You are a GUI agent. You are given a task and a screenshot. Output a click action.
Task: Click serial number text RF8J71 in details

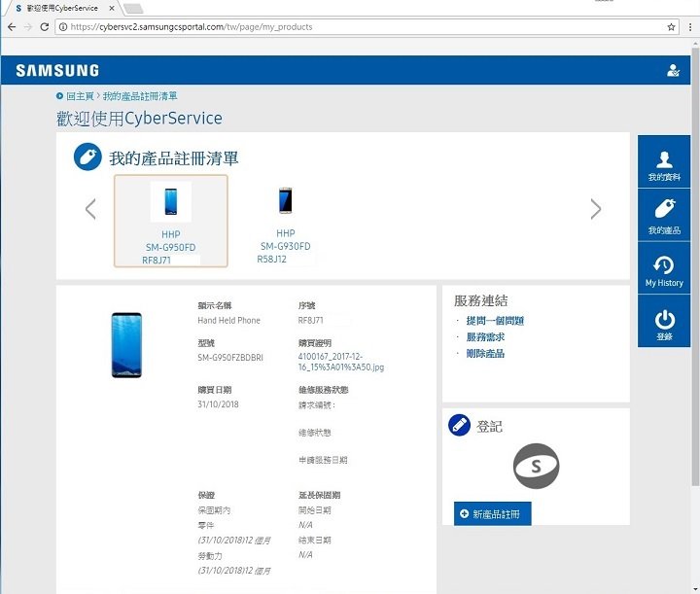pyautogui.click(x=311, y=320)
